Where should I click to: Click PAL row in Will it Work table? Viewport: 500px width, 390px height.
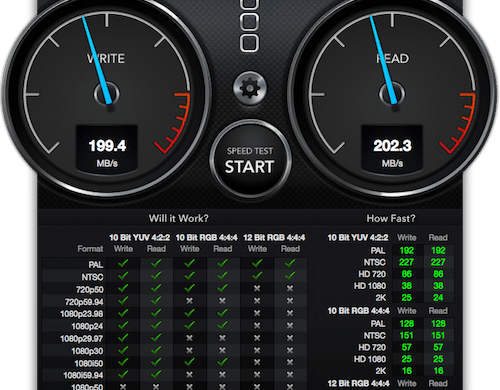174,264
